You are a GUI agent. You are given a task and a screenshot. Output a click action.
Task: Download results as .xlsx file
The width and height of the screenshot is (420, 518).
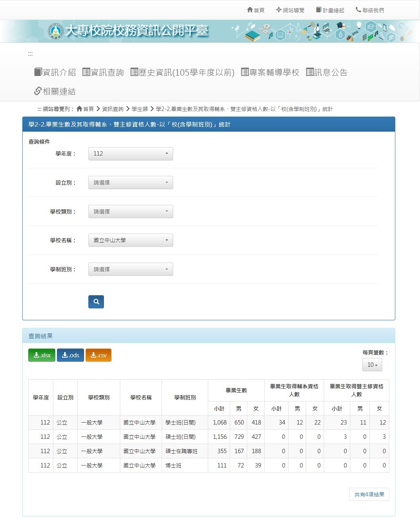coord(42,355)
